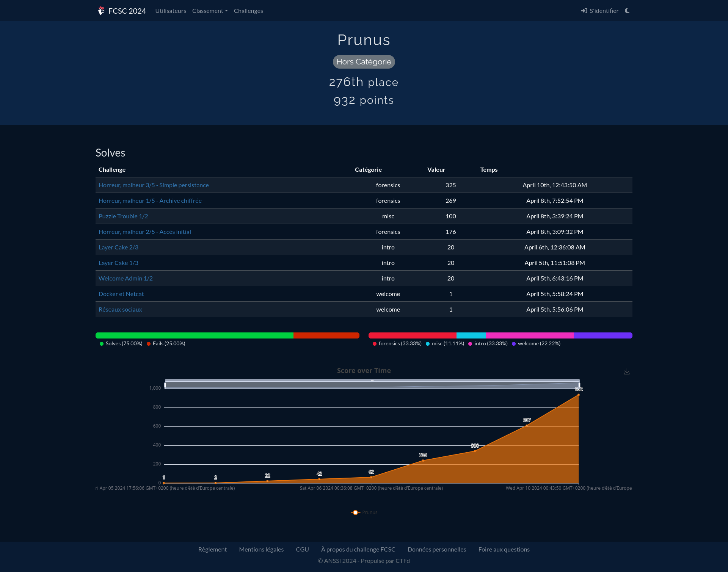Click time April 10th, 12:43:50 AM
Image resolution: width=728 pixels, height=572 pixels.
pyautogui.click(x=555, y=185)
